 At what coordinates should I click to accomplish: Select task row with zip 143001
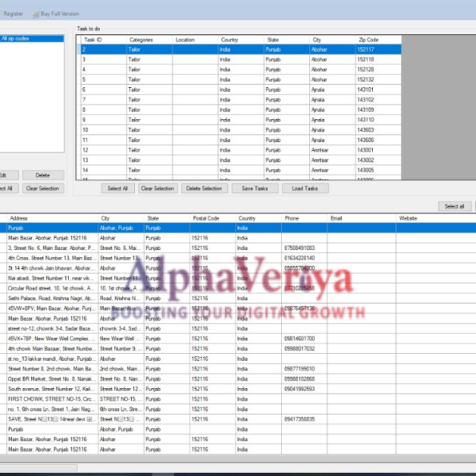[240, 150]
